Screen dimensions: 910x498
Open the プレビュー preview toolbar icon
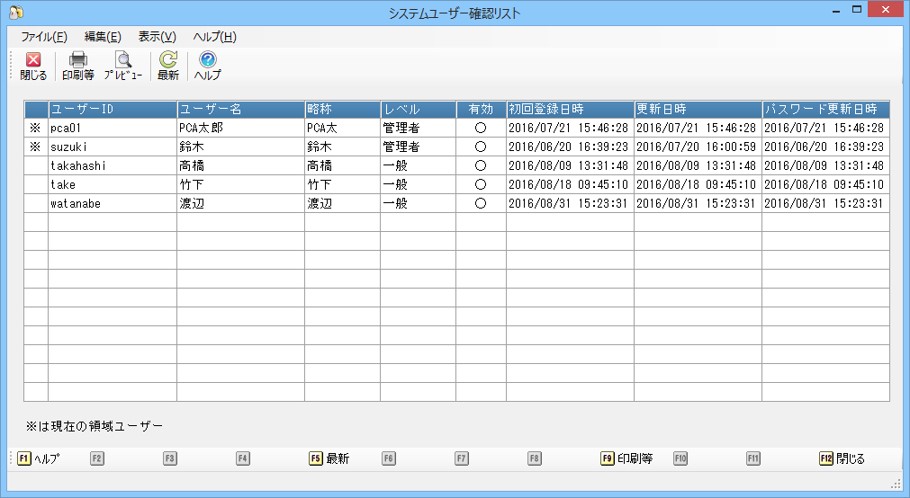(123, 66)
